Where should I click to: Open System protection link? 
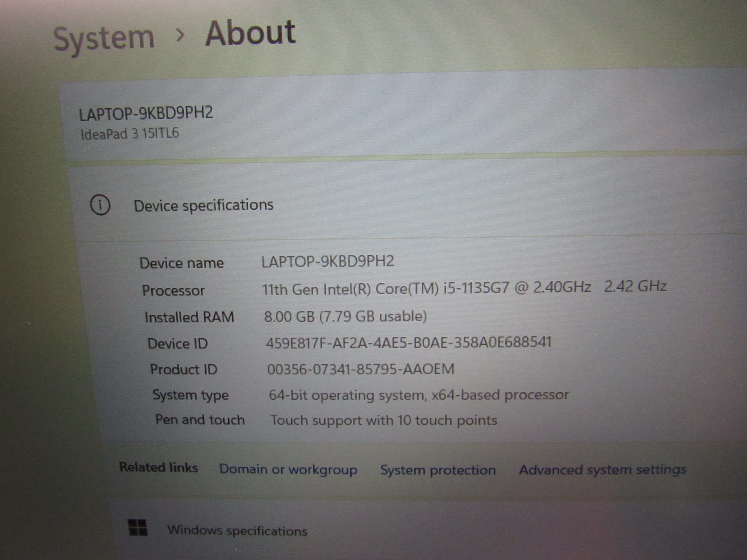coord(438,470)
